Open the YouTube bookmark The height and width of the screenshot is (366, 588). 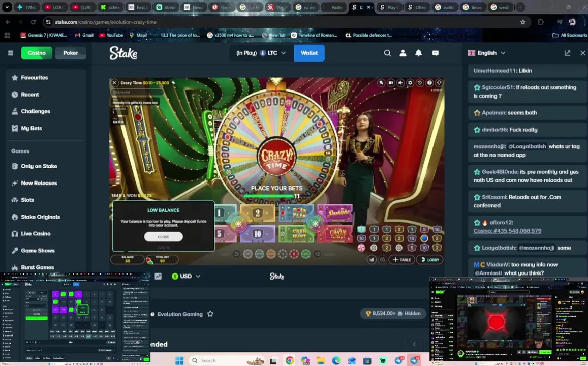click(111, 35)
